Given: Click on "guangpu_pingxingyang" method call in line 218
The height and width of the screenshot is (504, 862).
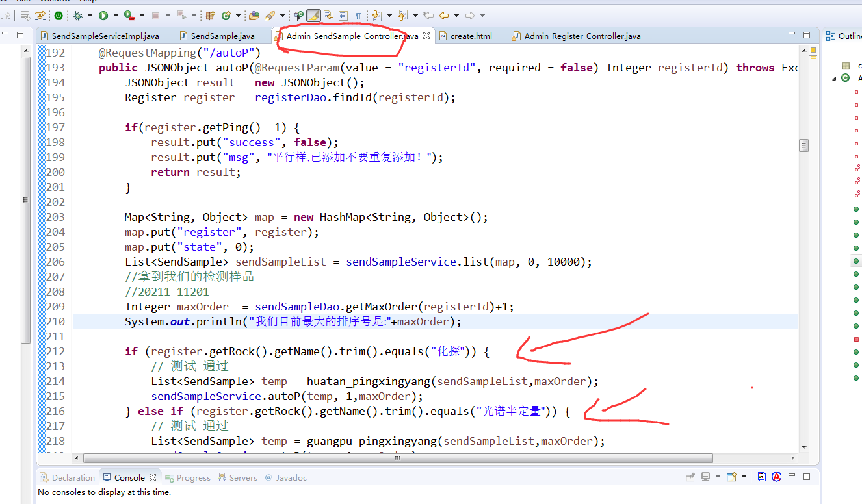Looking at the screenshot, I should [372, 441].
